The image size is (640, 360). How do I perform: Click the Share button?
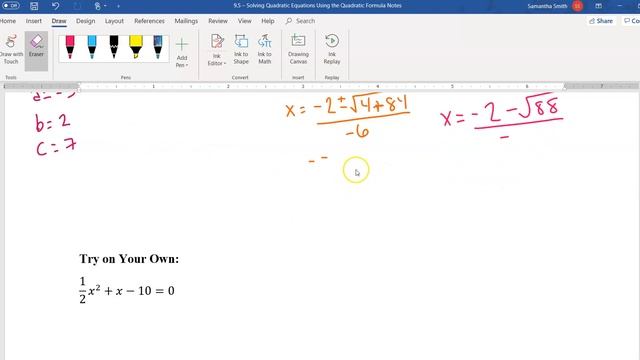601,21
